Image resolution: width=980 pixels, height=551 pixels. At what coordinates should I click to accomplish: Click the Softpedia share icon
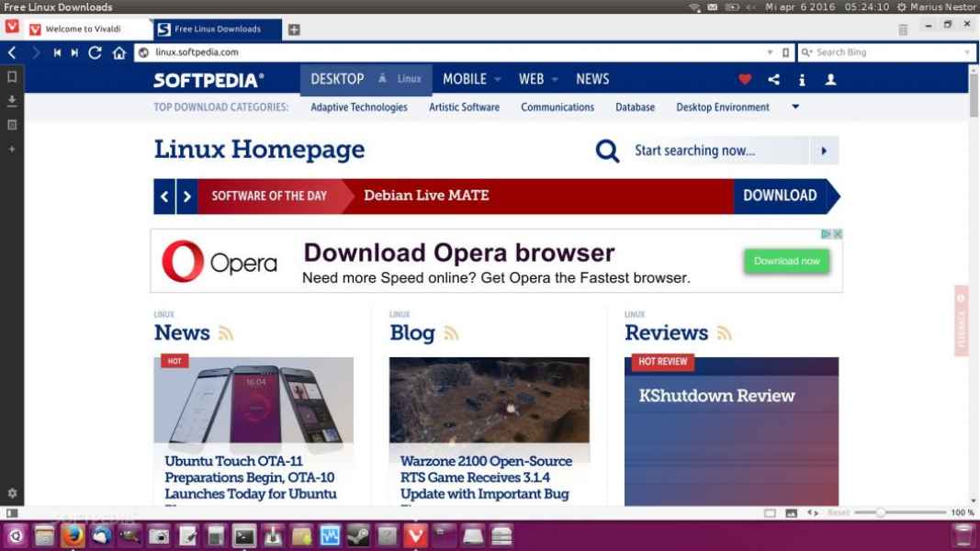[x=773, y=80]
